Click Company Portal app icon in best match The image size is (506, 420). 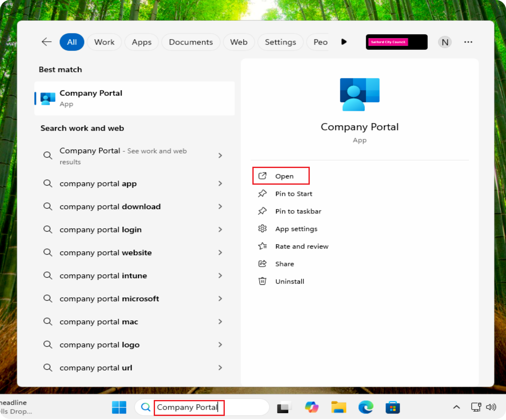click(x=48, y=98)
